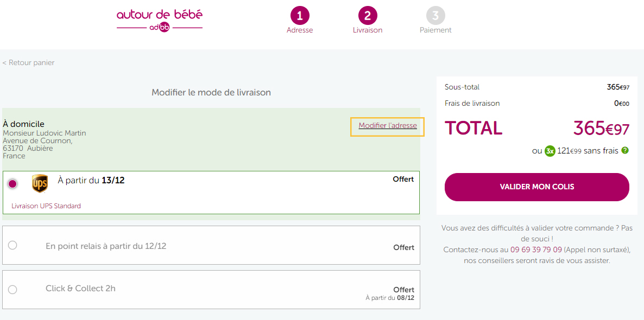Go to step 3 Paiement circle
Screen dimensions: 644x320
(435, 16)
